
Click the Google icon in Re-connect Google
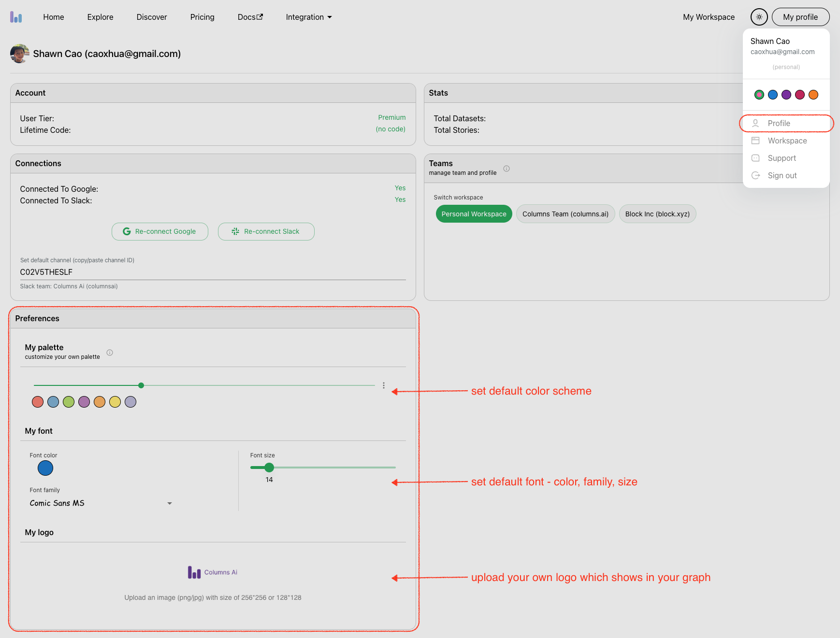click(127, 231)
